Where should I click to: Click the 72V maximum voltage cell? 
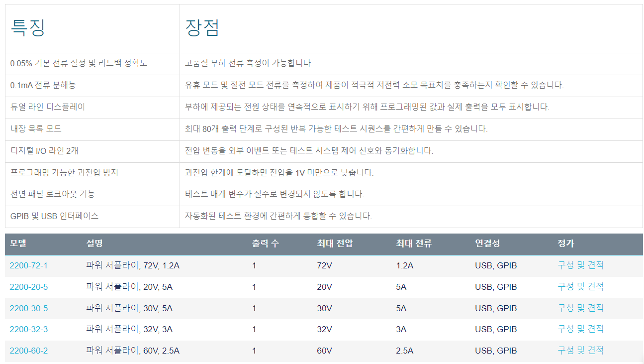[x=324, y=266]
